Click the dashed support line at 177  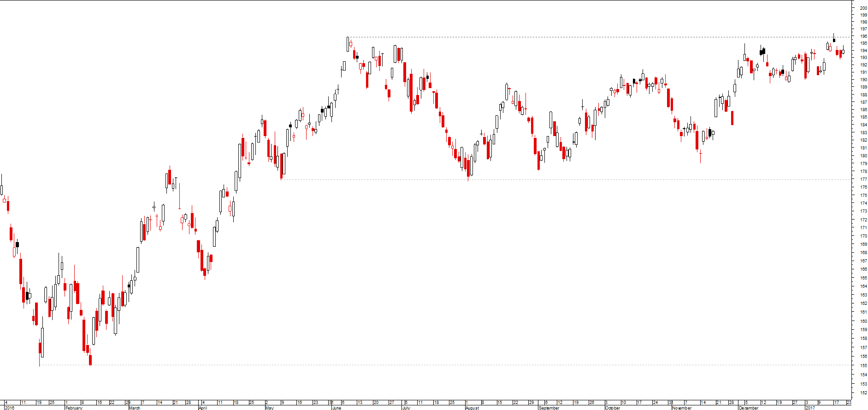[566, 179]
